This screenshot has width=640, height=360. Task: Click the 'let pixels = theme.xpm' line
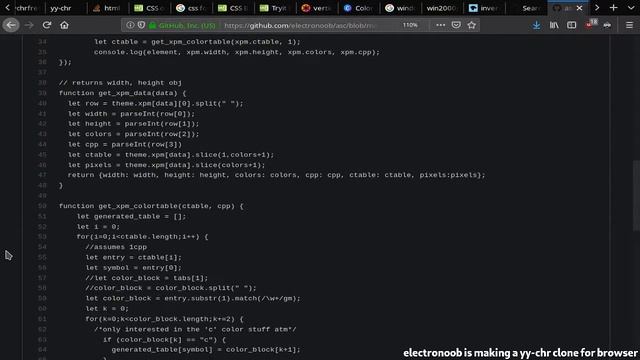[x=167, y=165]
